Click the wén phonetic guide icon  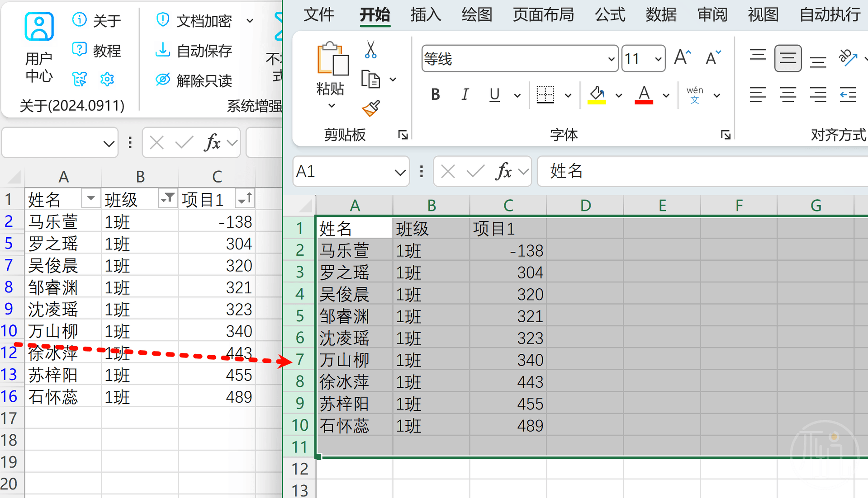pos(695,95)
